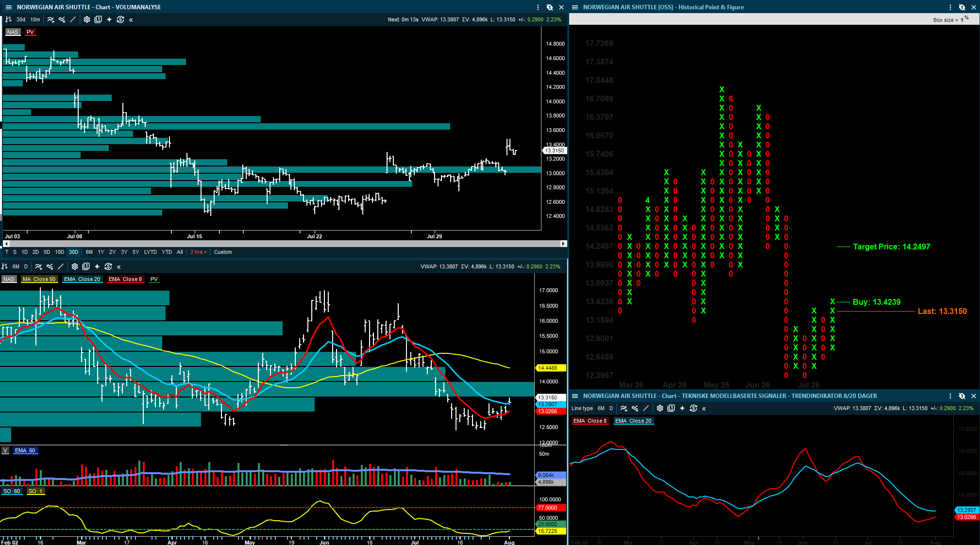Viewport: 980px width, 545px height.
Task: Click the currency icon in MA Close 50 chart
Action: [x=108, y=266]
